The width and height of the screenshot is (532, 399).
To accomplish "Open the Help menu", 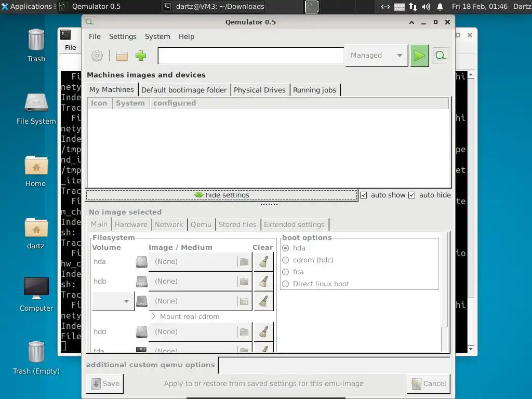I will click(x=187, y=37).
